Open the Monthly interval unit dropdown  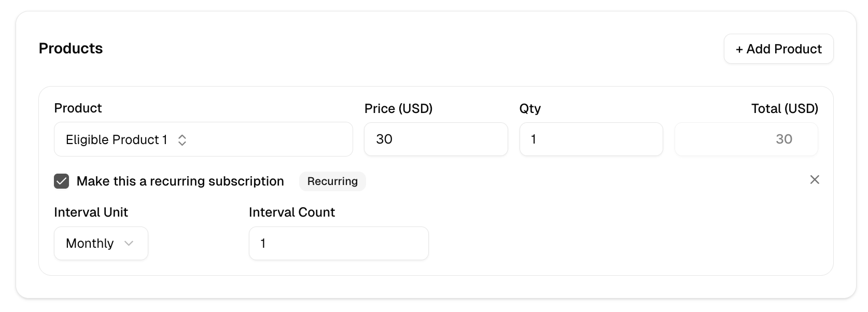click(x=101, y=244)
